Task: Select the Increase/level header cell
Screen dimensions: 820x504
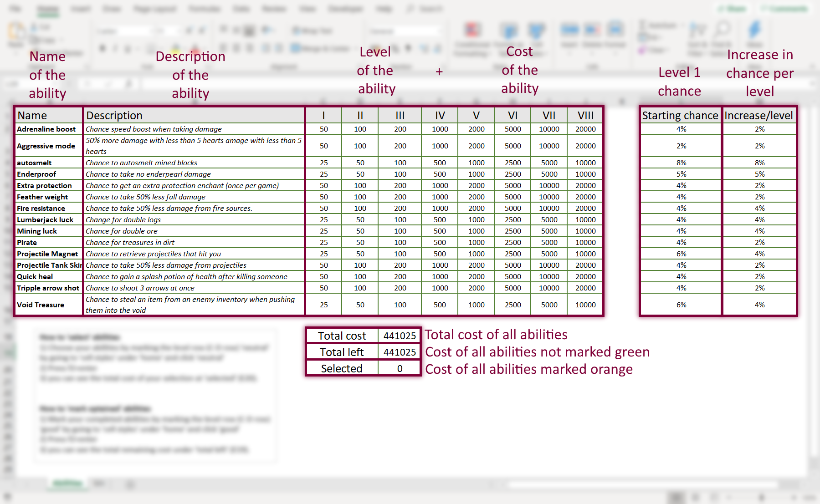Action: (x=759, y=116)
